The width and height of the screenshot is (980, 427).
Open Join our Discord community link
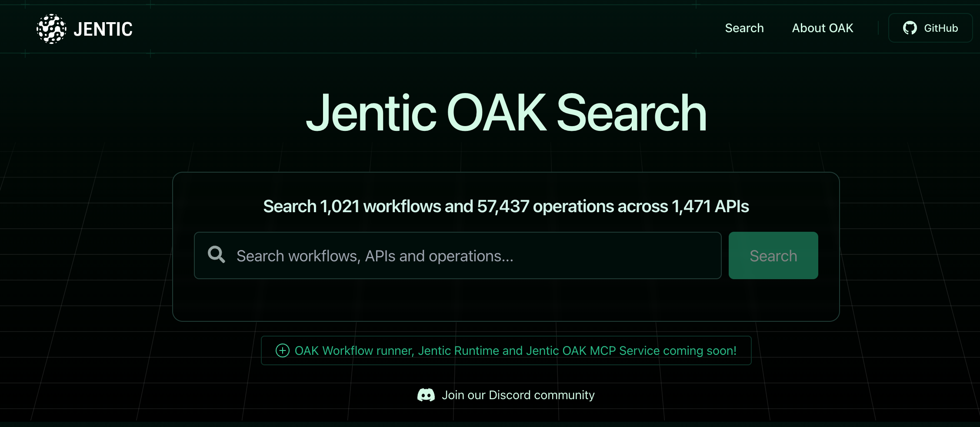[x=506, y=395]
